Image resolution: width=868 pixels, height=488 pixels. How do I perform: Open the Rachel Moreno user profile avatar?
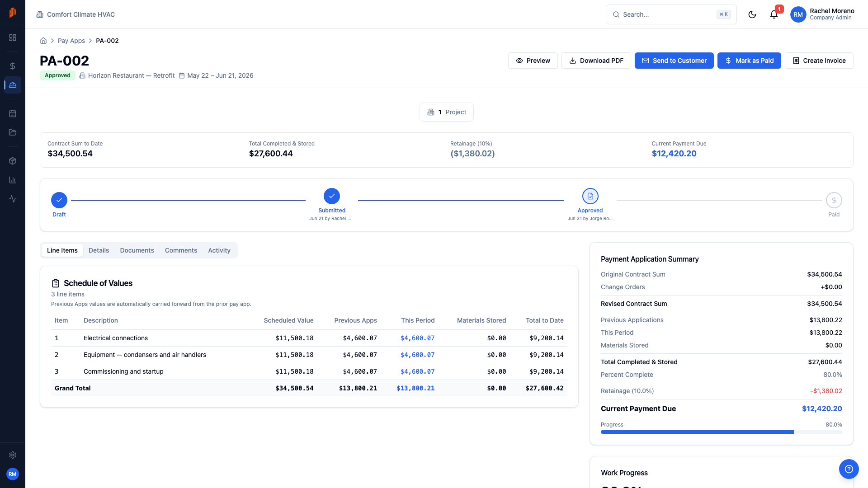click(x=798, y=14)
